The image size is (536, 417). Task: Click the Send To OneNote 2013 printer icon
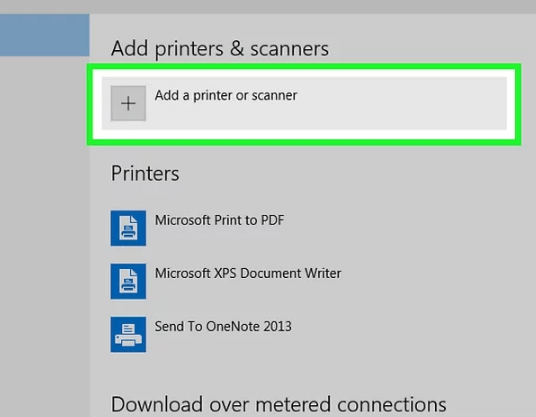pos(128,334)
